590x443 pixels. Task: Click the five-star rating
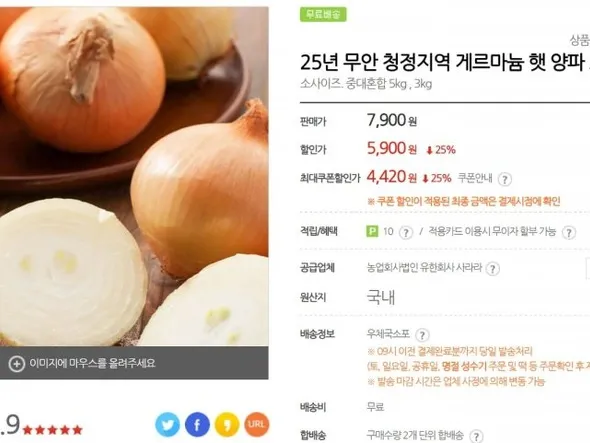52,430
